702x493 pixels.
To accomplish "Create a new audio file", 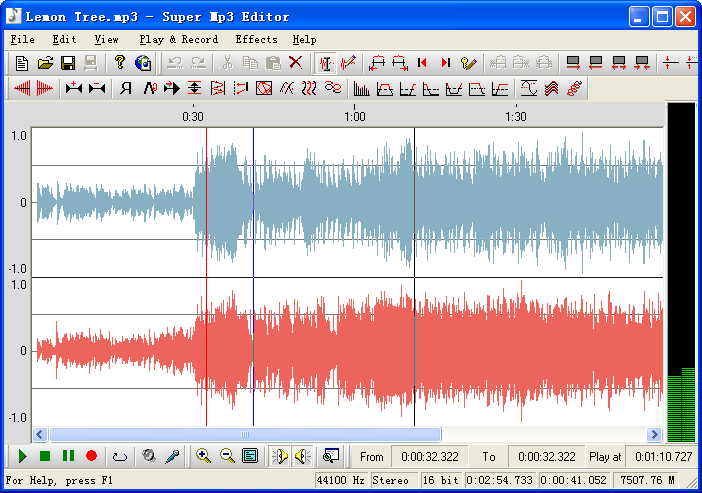I will point(21,63).
